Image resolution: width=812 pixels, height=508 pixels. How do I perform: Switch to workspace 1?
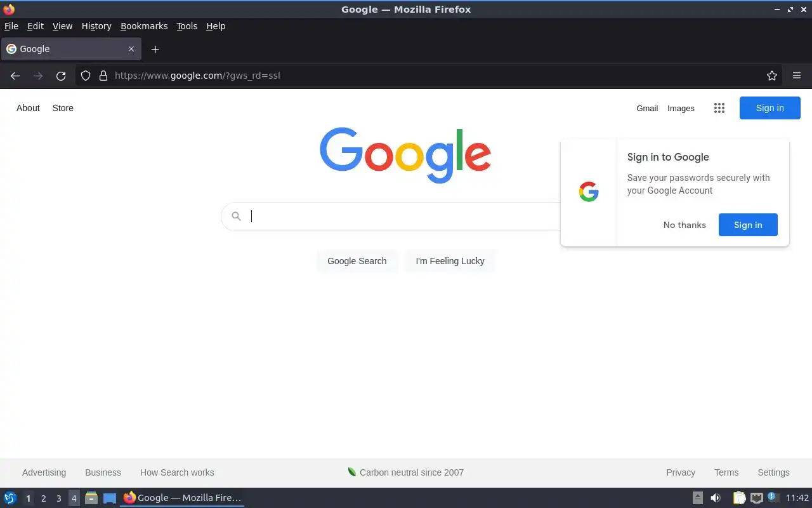[x=28, y=498]
